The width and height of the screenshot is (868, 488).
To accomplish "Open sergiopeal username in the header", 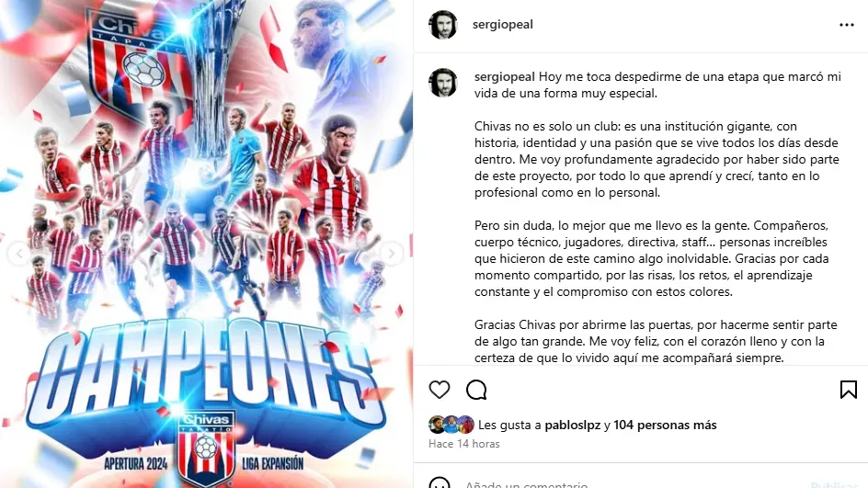I will (503, 24).
